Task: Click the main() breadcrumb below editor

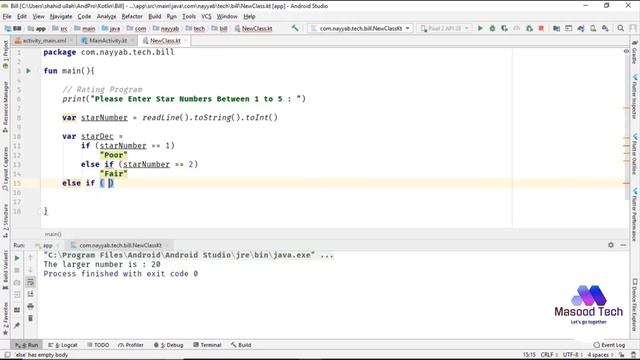Action: click(53, 234)
